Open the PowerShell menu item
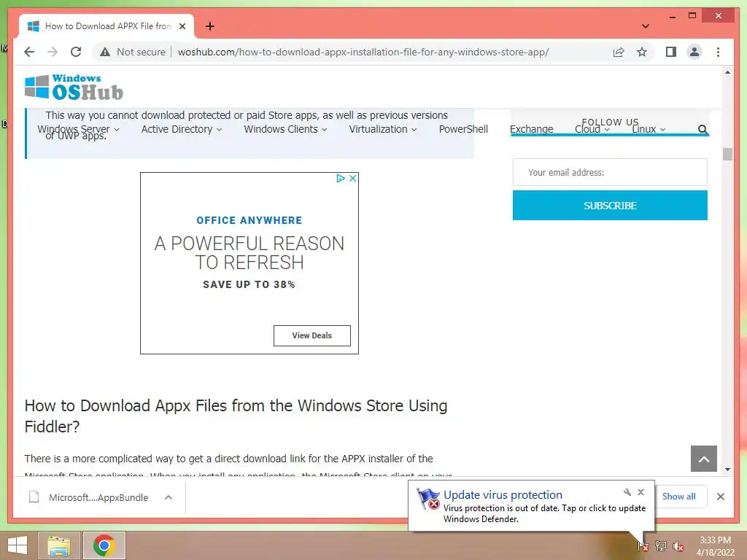747x560 pixels. (463, 129)
